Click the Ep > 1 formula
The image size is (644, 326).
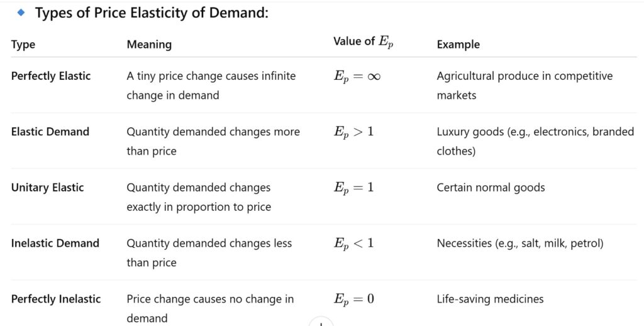click(353, 132)
